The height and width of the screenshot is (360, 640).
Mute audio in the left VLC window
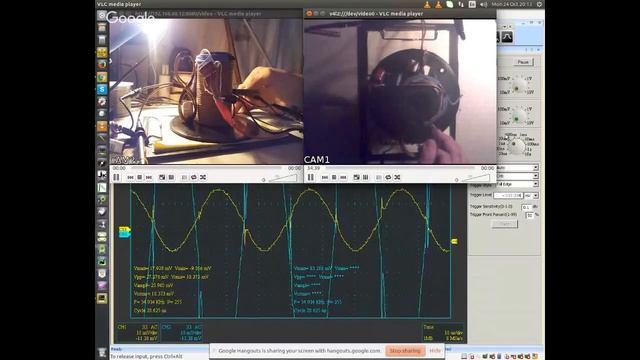[x=264, y=179]
